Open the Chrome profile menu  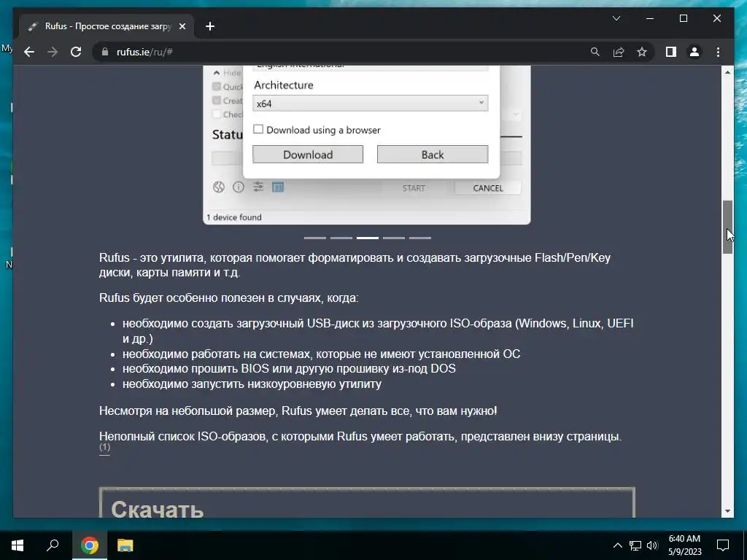694,52
